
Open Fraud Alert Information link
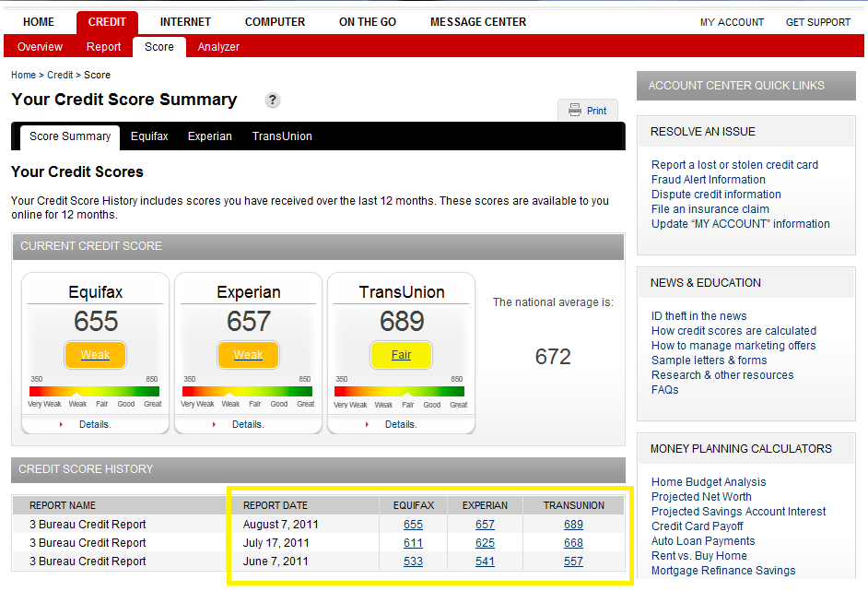[x=708, y=180]
